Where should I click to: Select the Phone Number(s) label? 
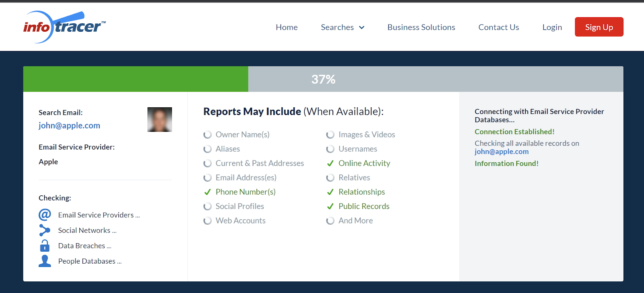[246, 192]
